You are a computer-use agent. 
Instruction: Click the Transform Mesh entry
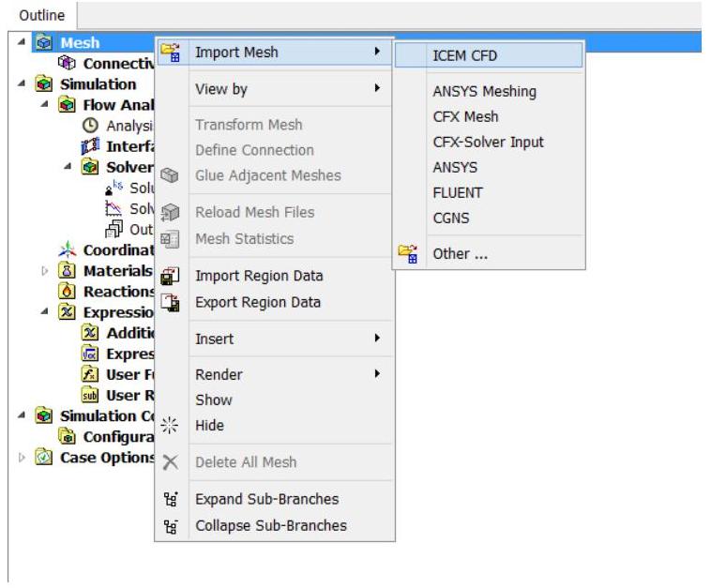[x=275, y=124]
